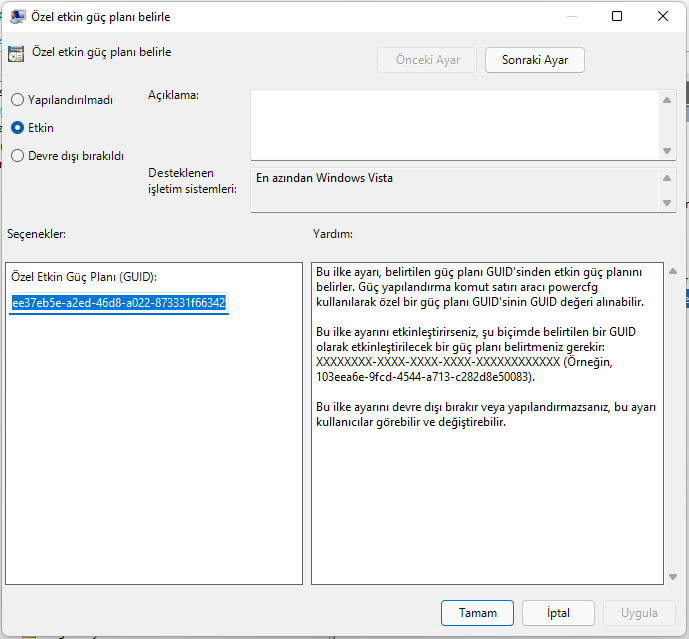
Task: Go to Sonraki Ayar
Action: click(535, 60)
